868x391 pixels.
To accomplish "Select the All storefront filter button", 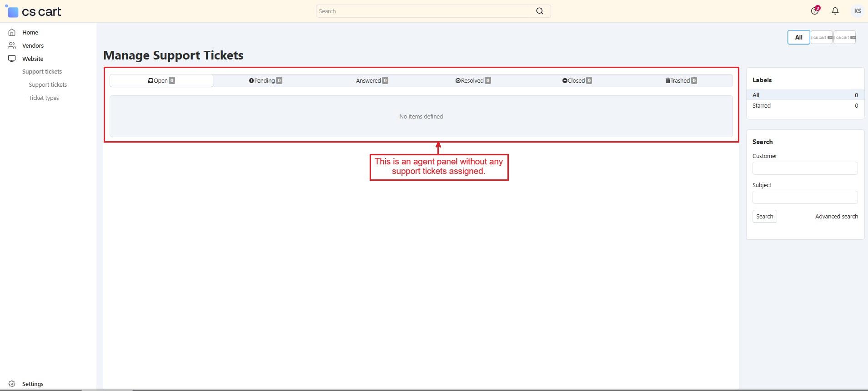I will point(798,38).
